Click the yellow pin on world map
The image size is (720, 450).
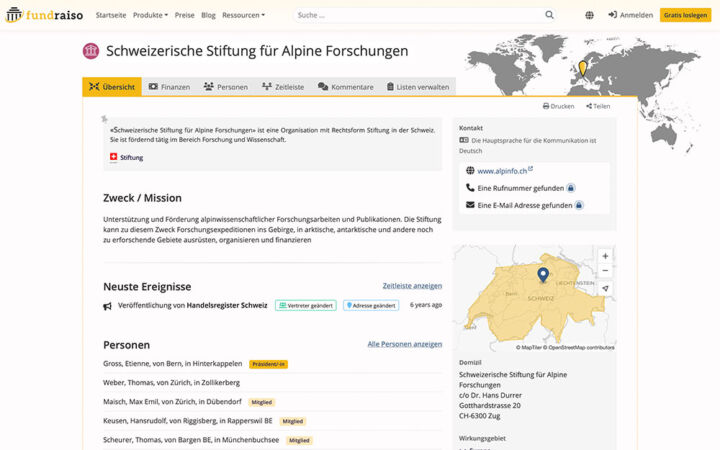[x=582, y=68]
